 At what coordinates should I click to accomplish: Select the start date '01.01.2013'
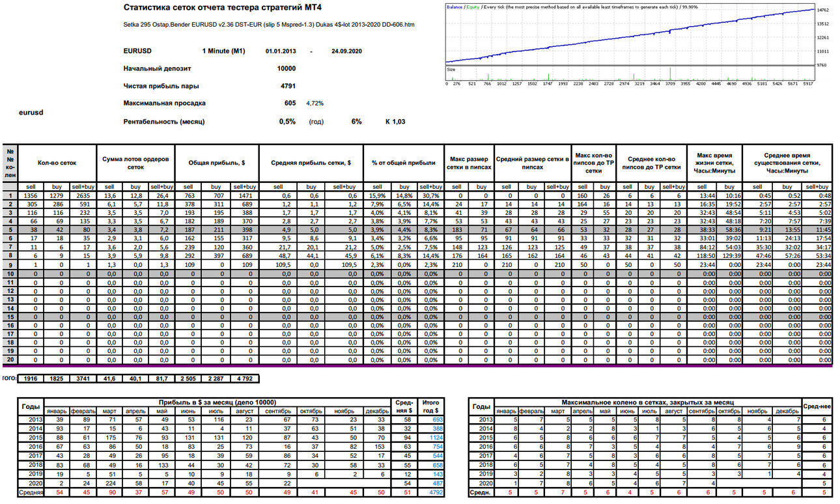tap(281, 51)
